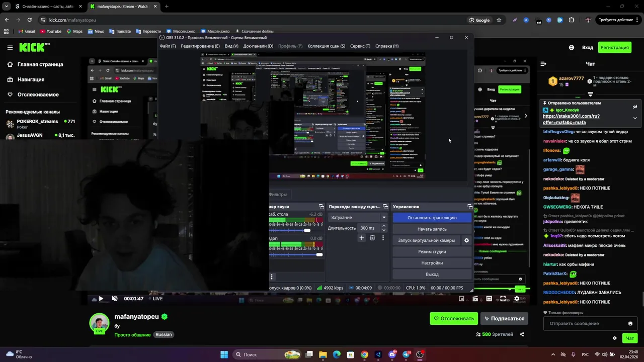Open chat settings gear below message box

(x=614, y=338)
